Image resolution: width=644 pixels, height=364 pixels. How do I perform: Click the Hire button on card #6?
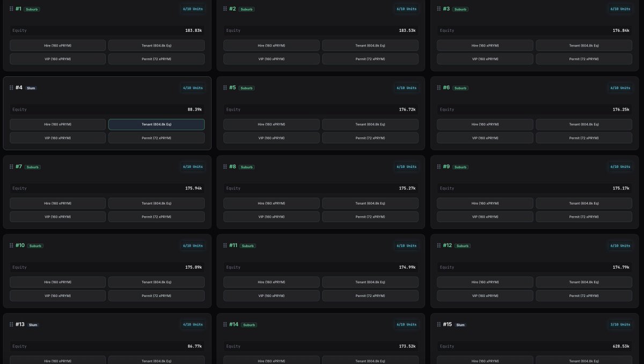[x=485, y=124]
